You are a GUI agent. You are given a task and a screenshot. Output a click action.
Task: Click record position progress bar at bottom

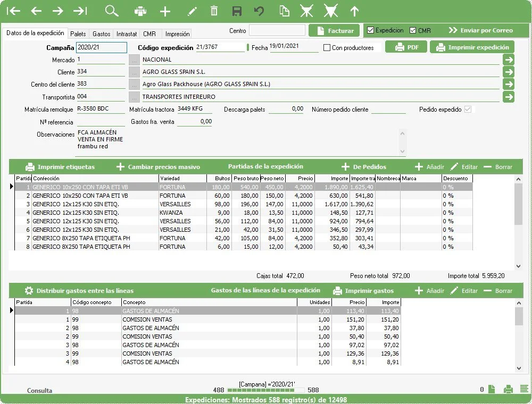tap(265, 390)
